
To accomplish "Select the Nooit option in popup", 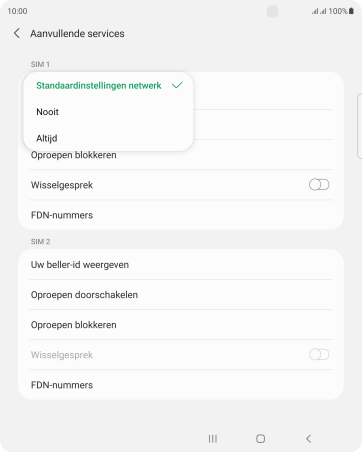I will [x=108, y=112].
